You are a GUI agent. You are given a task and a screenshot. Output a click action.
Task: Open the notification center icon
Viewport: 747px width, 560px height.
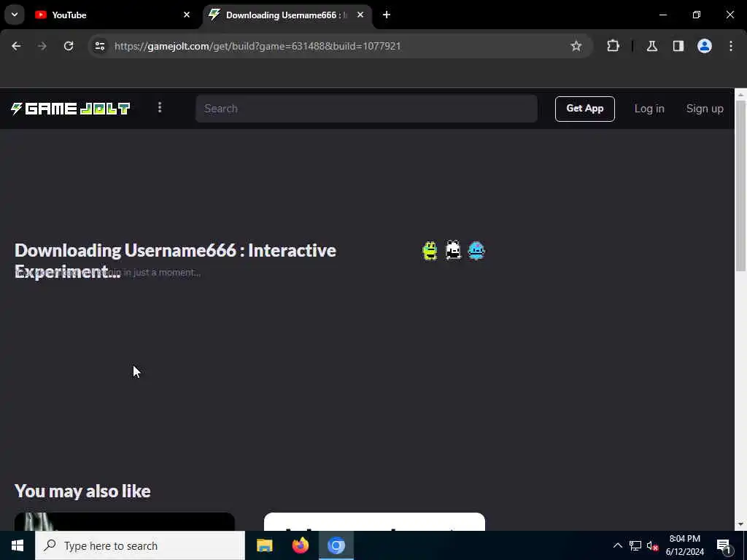click(724, 545)
